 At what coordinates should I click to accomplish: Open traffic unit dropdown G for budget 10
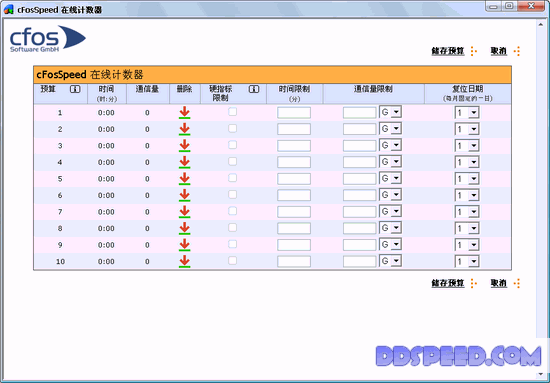[x=390, y=261]
